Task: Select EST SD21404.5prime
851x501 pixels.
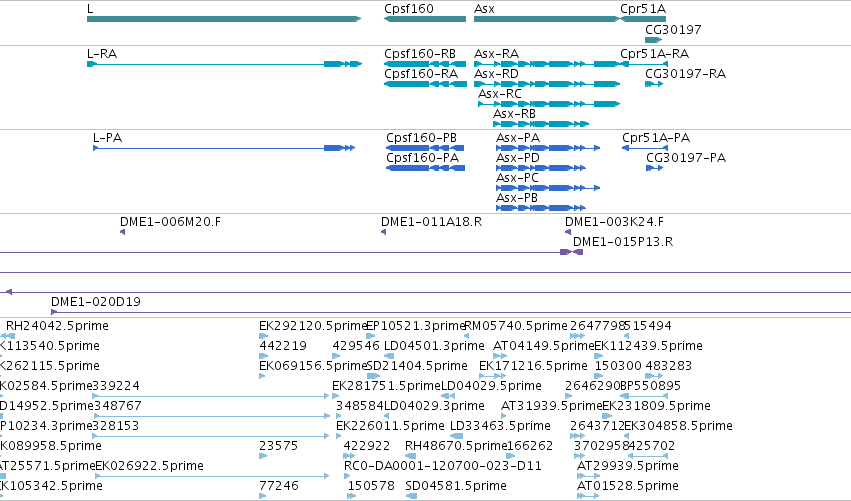Action: coord(417,366)
